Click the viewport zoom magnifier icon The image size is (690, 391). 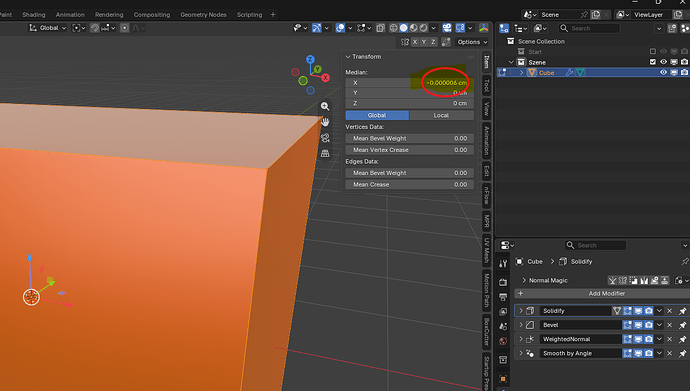point(325,106)
